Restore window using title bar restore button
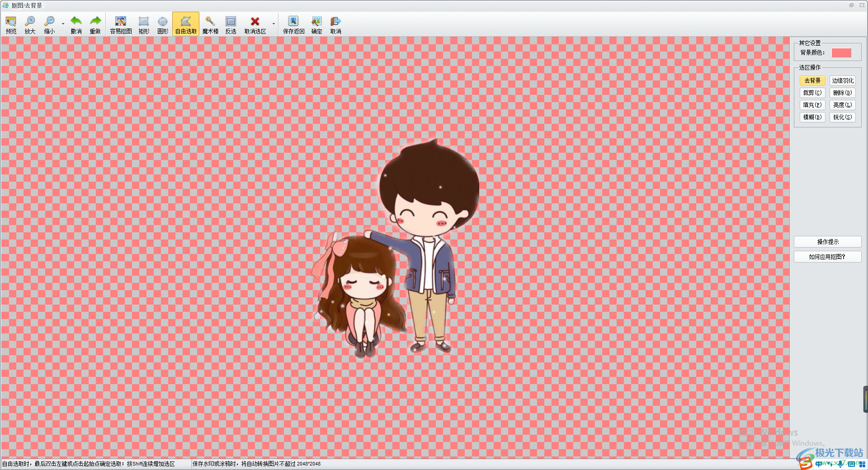 [x=851, y=5]
